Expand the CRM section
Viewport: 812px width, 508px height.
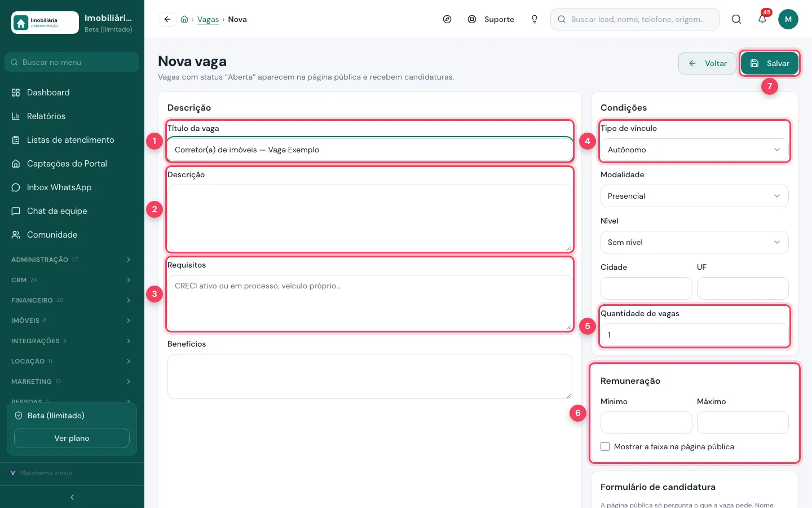[x=72, y=280]
